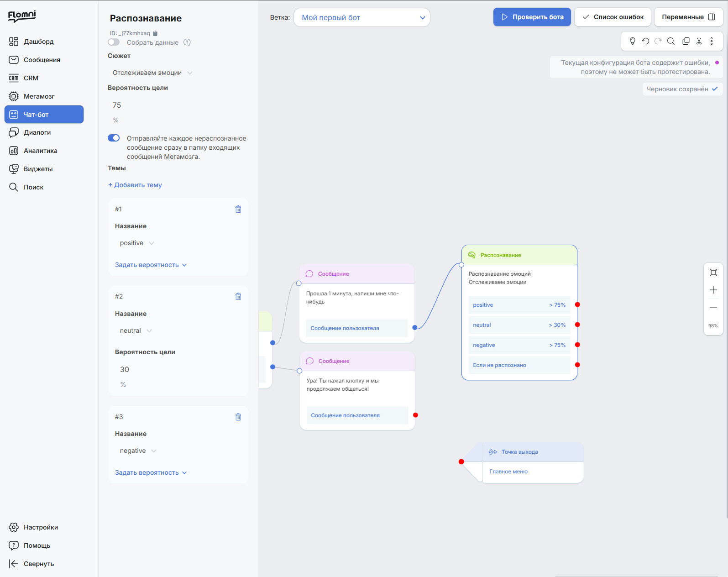This screenshot has width=728, height=577.
Task: Disable sending unrecognized messages to Мегамозг toggle
Action: [114, 138]
